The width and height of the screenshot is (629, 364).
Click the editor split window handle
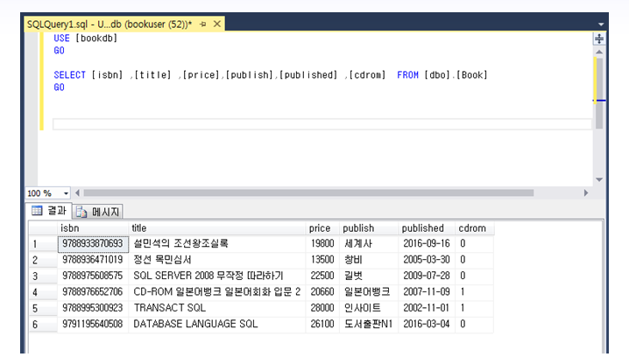[x=599, y=38]
